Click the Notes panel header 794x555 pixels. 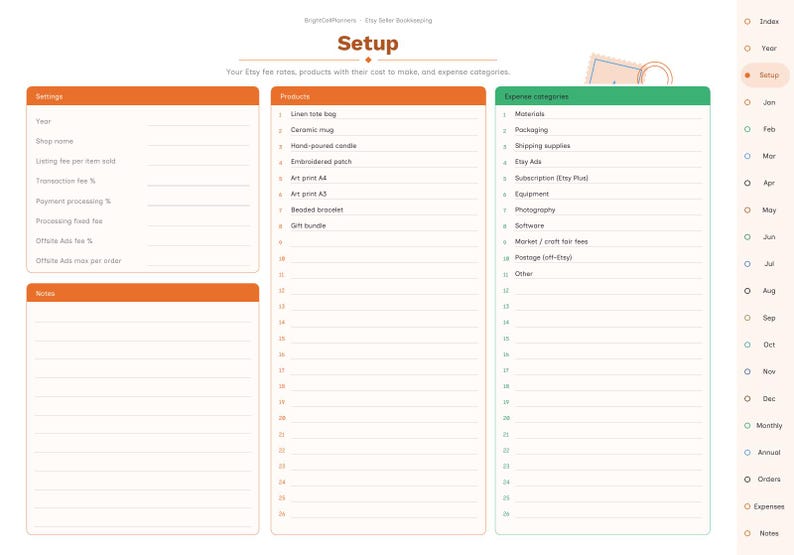[x=143, y=293]
